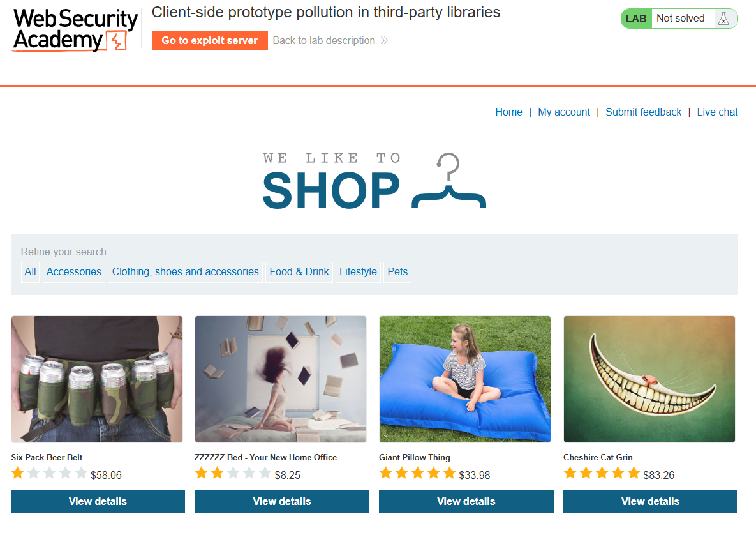This screenshot has height=544, width=756.
Task: Filter products by Accessories category
Action: [74, 272]
